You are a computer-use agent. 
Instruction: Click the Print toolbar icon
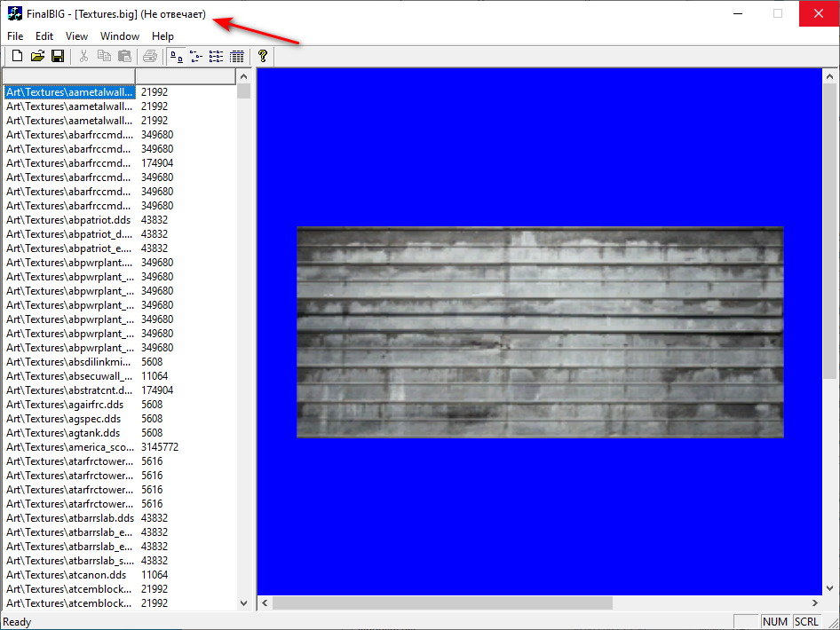(150, 56)
